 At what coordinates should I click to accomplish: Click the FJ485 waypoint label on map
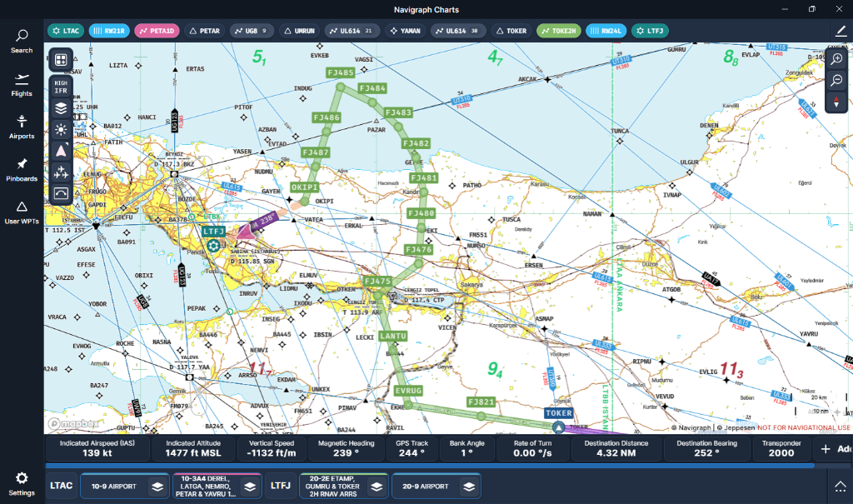[341, 72]
